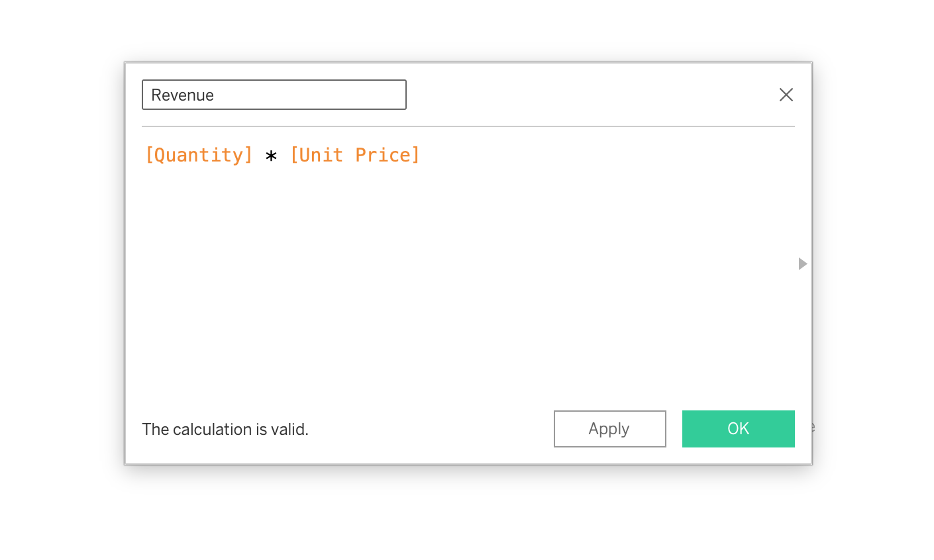The width and height of the screenshot is (934, 560).
Task: Click the word Unit in the formula
Action: pyautogui.click(x=321, y=155)
